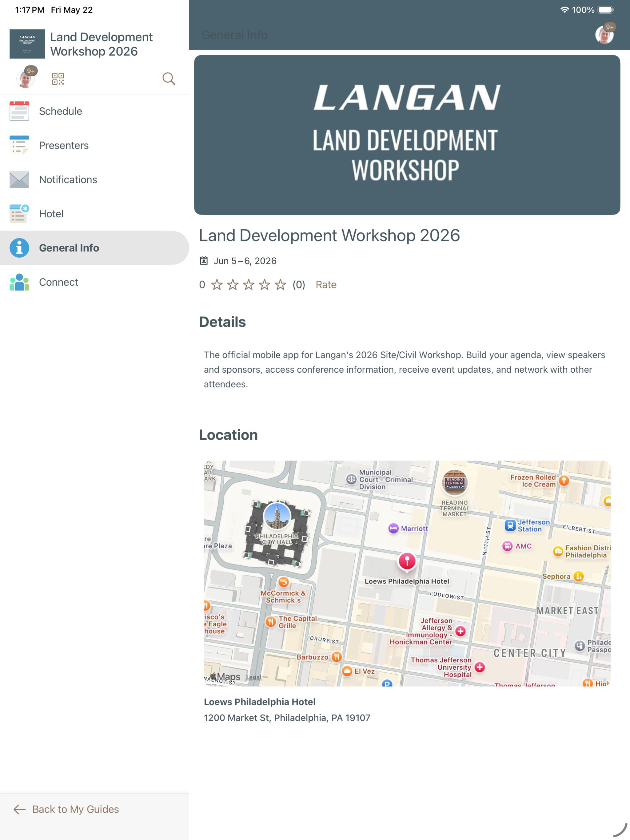Screen dimensions: 630x840
Task: Select the second rating star
Action: [x=233, y=284]
